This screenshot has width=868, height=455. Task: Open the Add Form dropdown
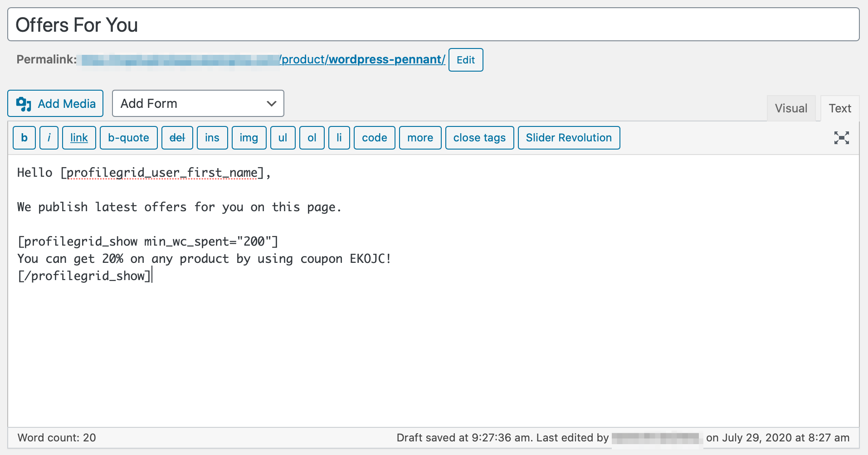point(198,103)
